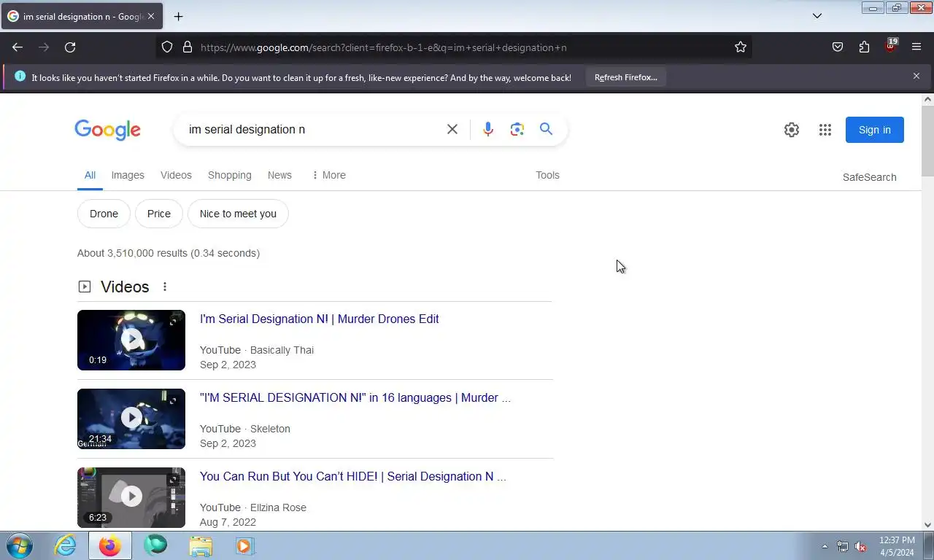Click the scrollbar down arrow
This screenshot has height=560, width=934.
point(927,524)
